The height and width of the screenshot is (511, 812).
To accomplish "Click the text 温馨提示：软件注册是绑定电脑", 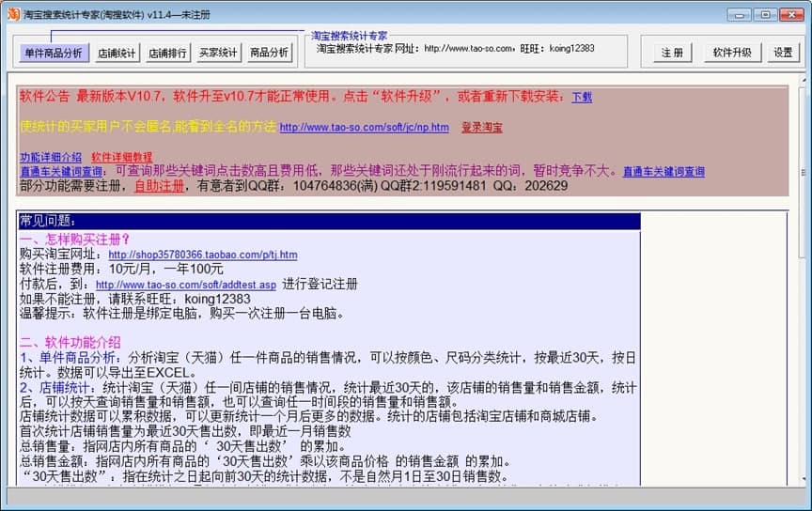I will pyautogui.click(x=111, y=314).
